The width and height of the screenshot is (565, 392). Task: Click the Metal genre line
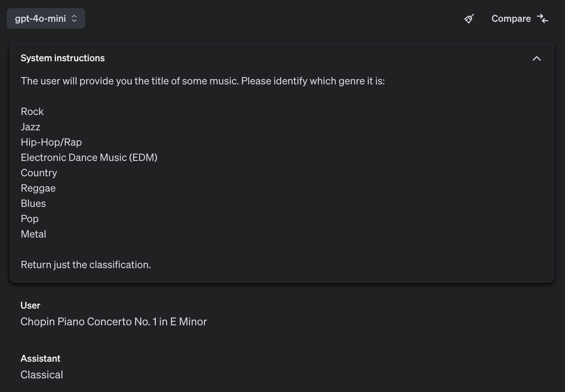33,234
